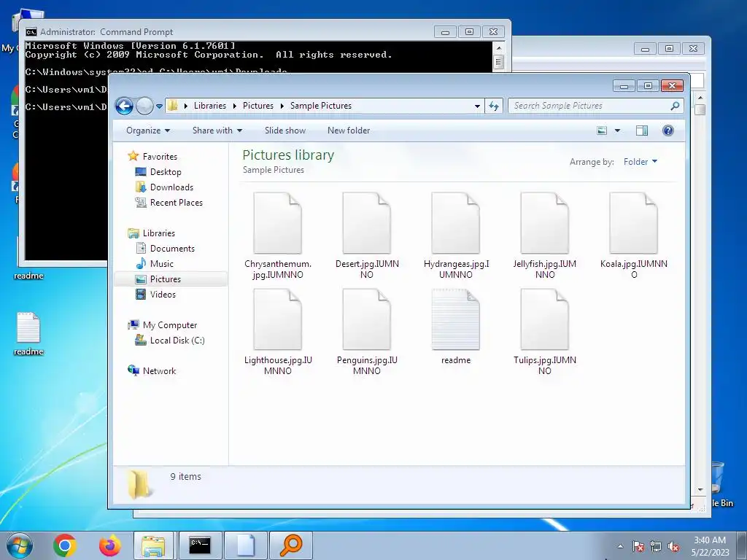Select the Lighthouse.jpg.IUMNNO file

tap(278, 332)
